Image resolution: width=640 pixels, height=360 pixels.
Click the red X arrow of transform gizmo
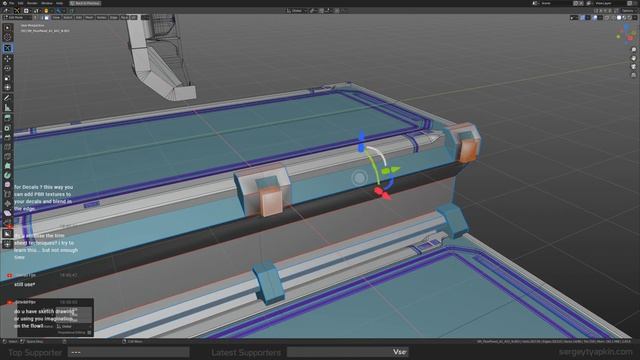(x=382, y=193)
